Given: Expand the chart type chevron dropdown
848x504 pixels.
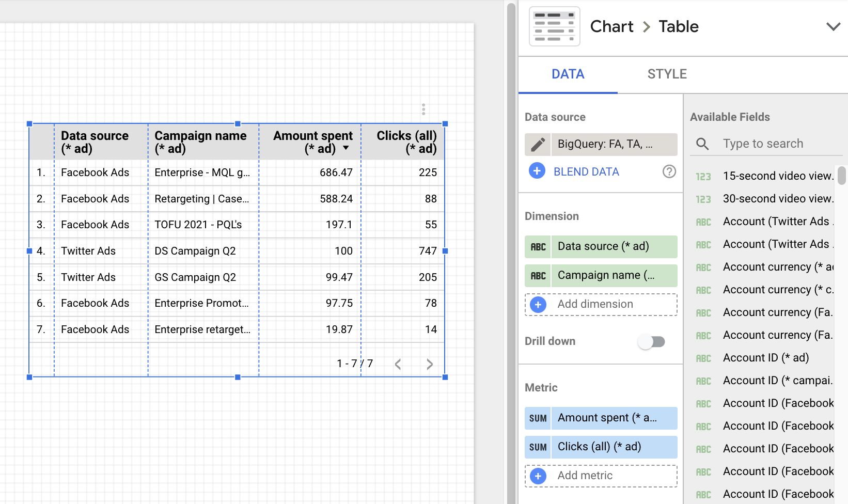Looking at the screenshot, I should [833, 26].
